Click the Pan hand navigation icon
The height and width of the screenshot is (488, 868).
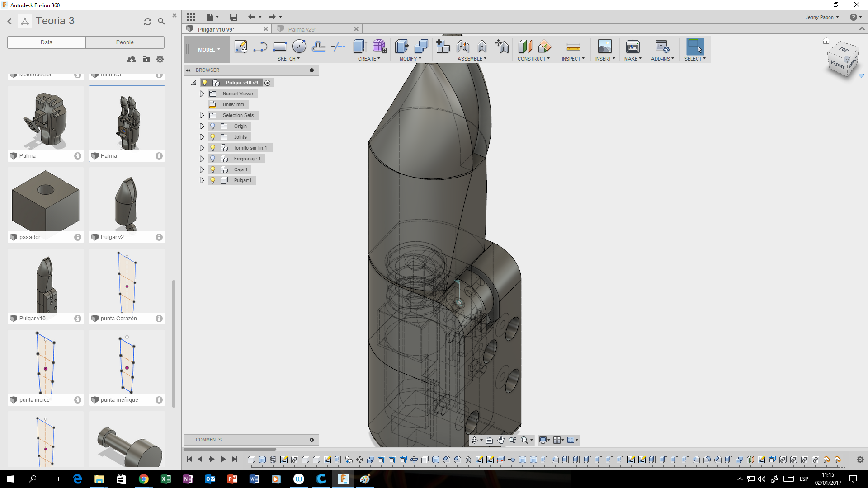(x=501, y=440)
